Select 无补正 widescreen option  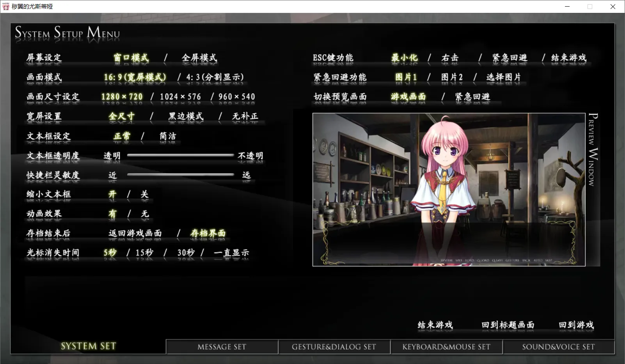click(245, 116)
